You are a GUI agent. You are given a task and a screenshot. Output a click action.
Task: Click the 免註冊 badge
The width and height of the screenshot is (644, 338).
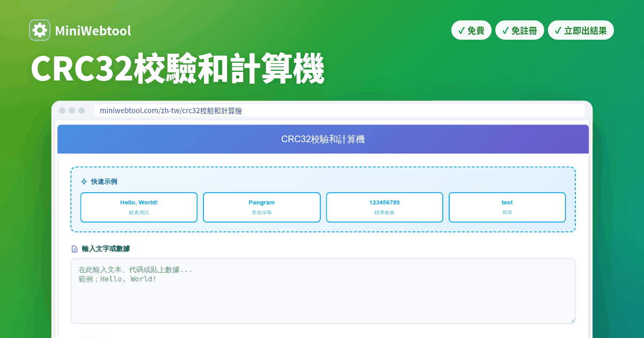519,31
